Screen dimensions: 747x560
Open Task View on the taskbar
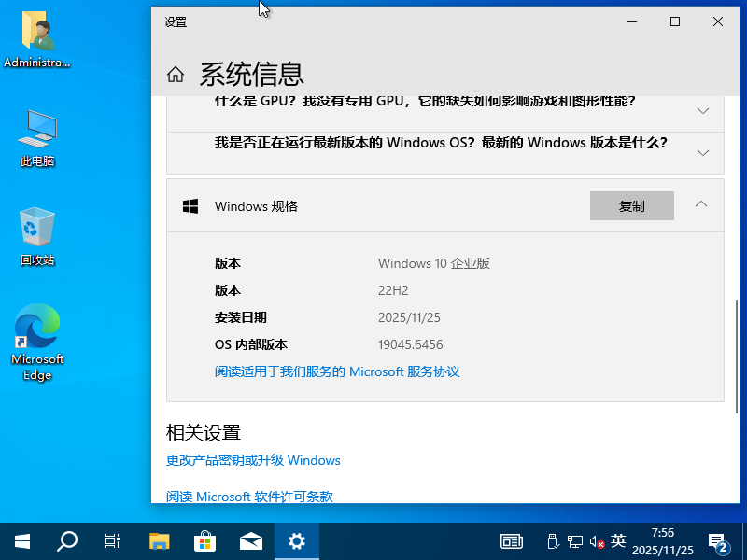(112, 541)
